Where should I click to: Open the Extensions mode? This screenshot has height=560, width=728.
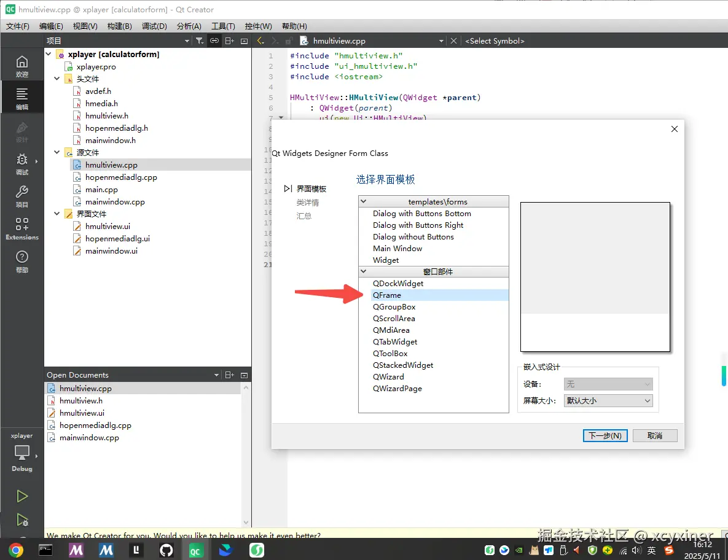pos(22,229)
